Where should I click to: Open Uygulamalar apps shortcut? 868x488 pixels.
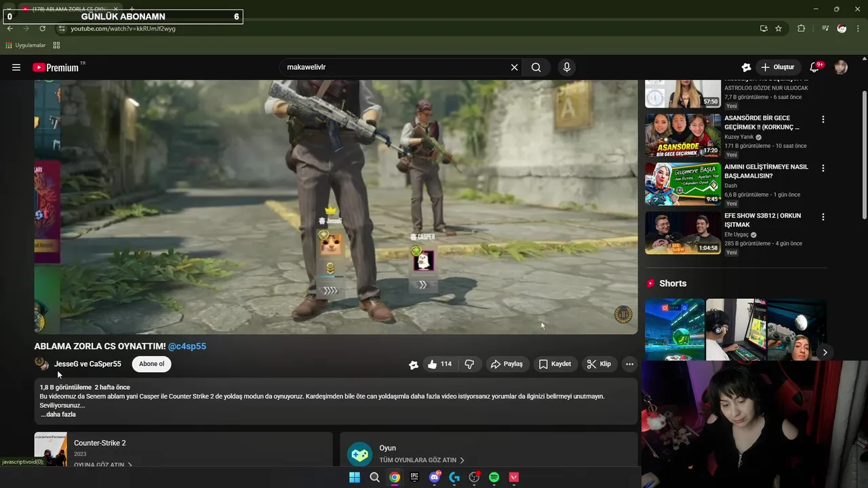point(25,45)
